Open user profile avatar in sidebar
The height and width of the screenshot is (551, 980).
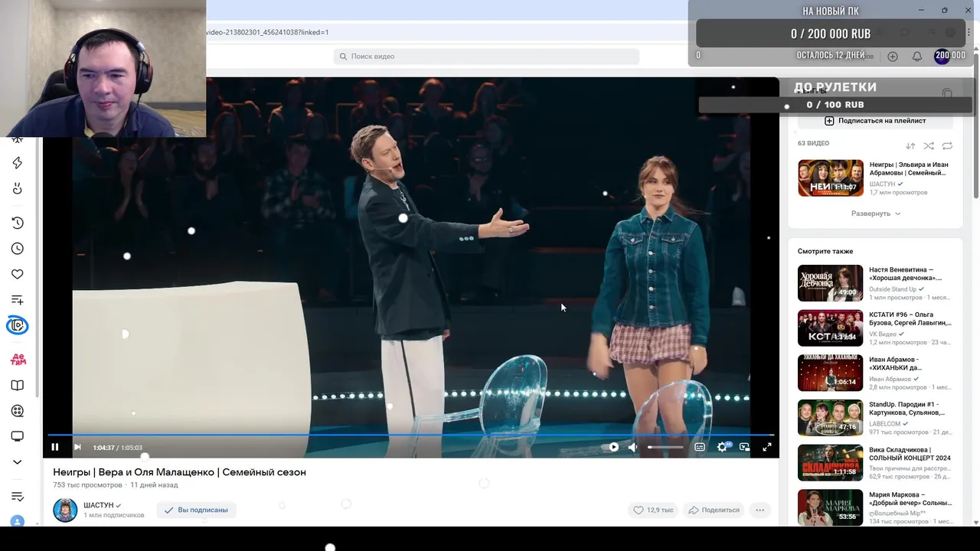click(x=18, y=521)
